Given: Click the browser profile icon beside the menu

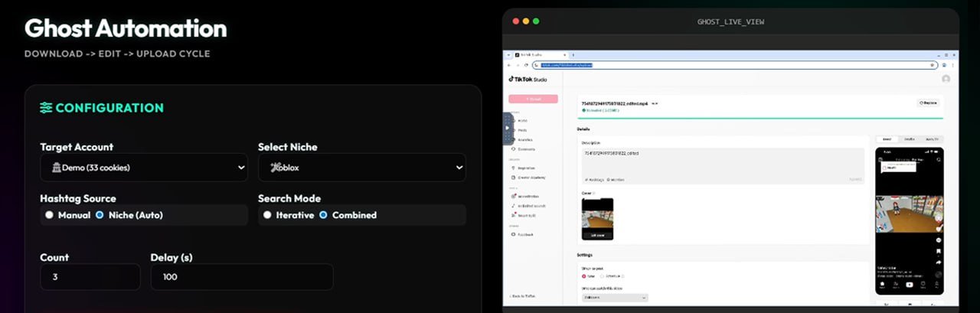Looking at the screenshot, I should pos(945,65).
